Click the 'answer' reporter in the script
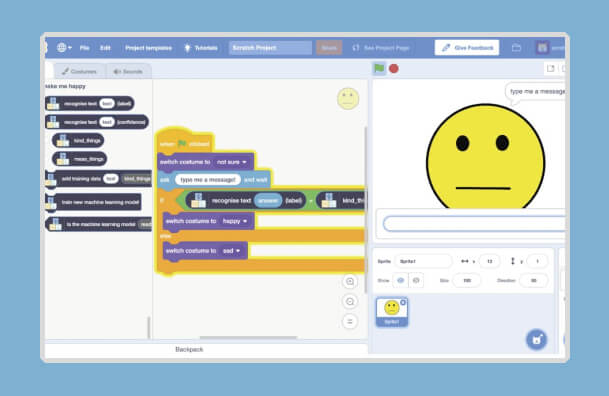 tap(268, 201)
